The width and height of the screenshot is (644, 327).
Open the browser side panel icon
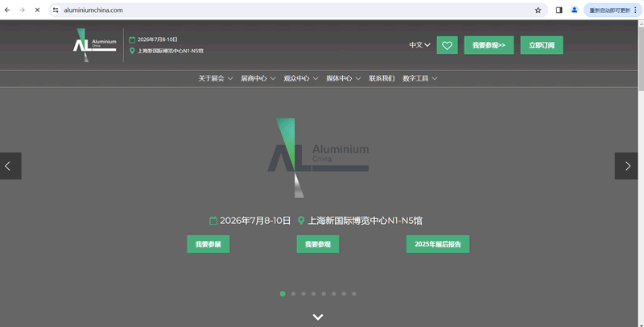coord(559,10)
